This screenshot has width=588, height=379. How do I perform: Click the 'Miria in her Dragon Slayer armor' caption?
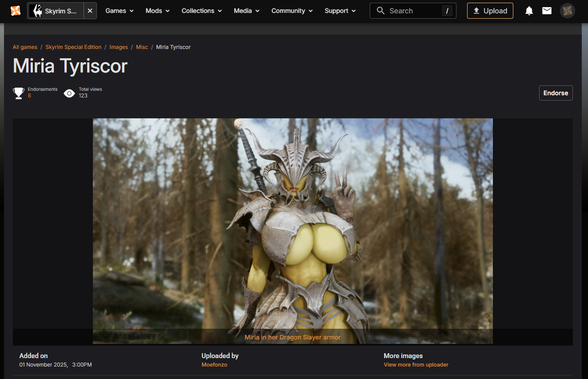click(x=293, y=337)
